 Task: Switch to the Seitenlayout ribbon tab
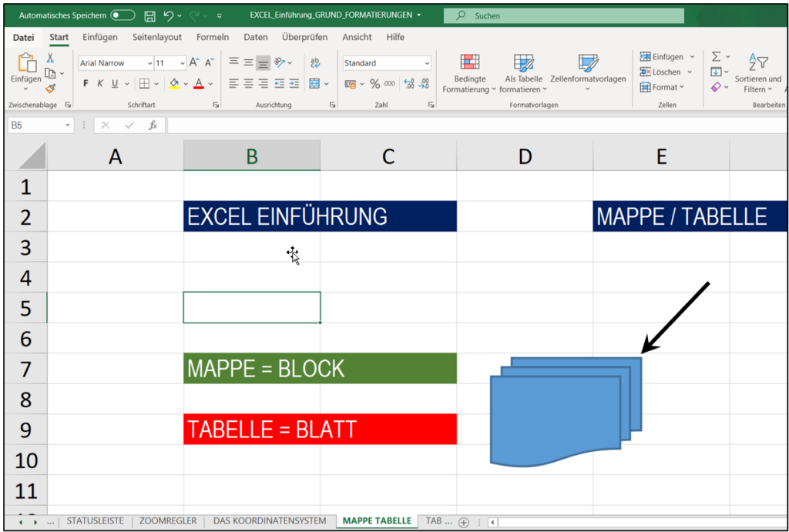[157, 37]
